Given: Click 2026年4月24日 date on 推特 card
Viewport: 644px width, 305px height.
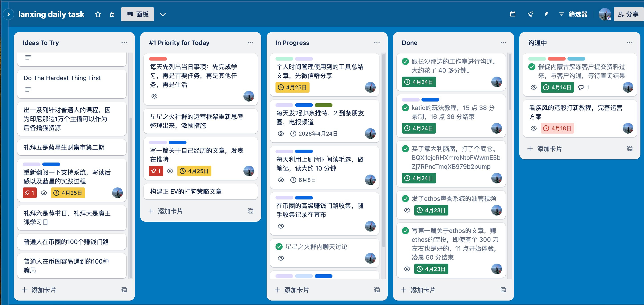Looking at the screenshot, I should [x=314, y=134].
